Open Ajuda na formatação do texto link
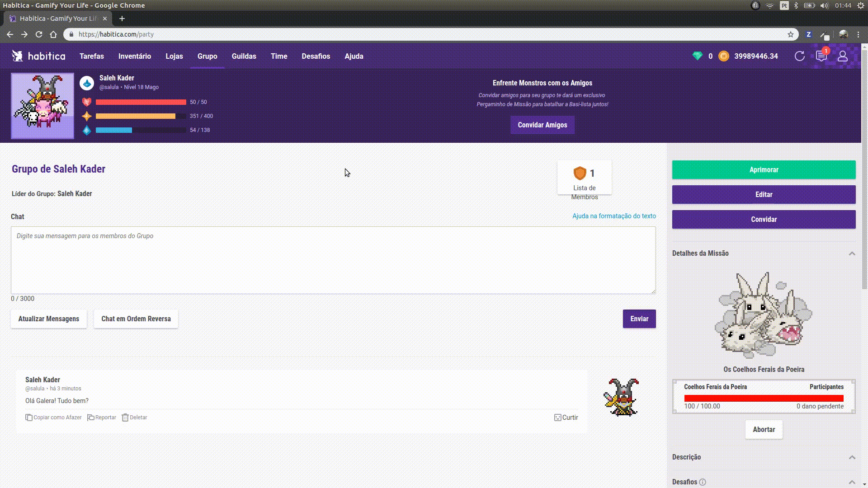This screenshot has height=488, width=868. click(614, 216)
